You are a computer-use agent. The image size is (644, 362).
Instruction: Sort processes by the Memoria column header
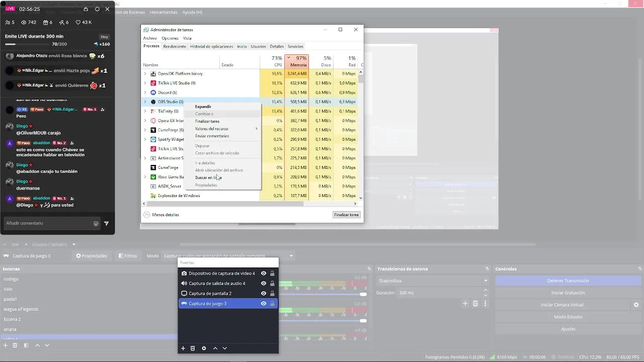click(297, 61)
